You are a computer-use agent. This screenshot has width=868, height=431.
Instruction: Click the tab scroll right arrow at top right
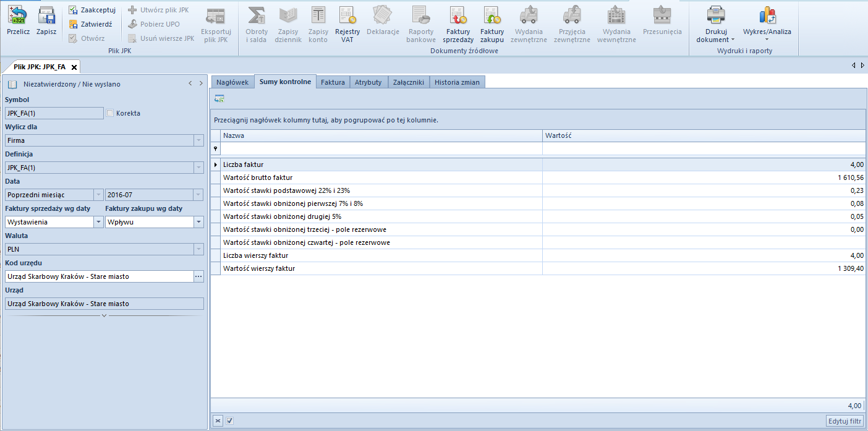pos(862,65)
